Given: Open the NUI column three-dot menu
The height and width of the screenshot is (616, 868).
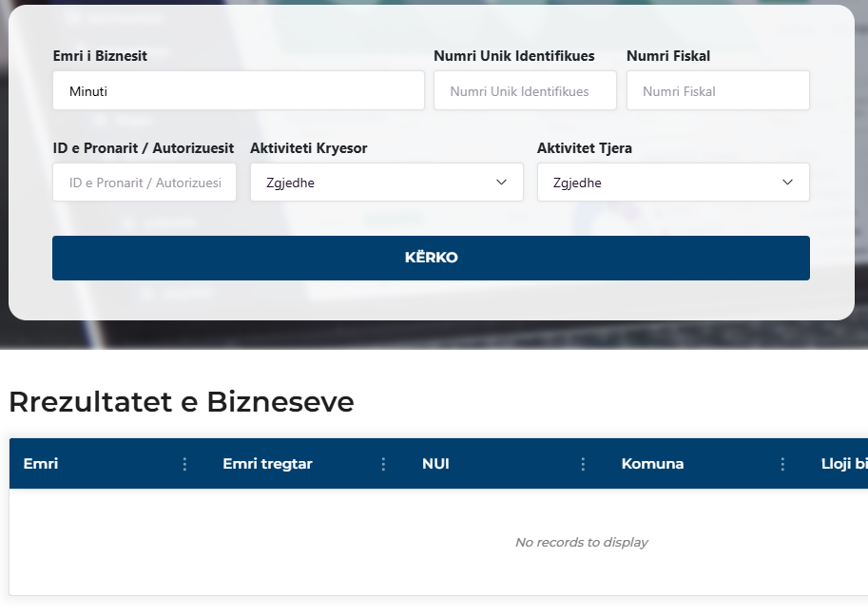Looking at the screenshot, I should coord(583,464).
